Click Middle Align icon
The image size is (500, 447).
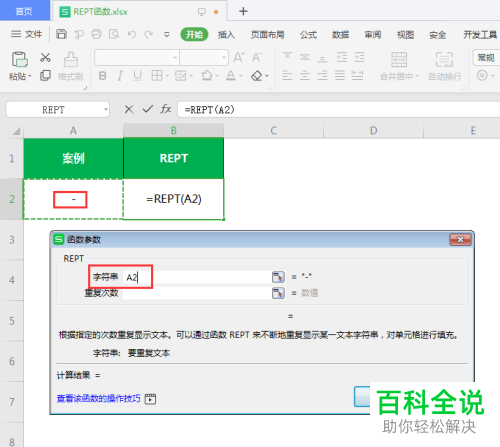(305, 57)
